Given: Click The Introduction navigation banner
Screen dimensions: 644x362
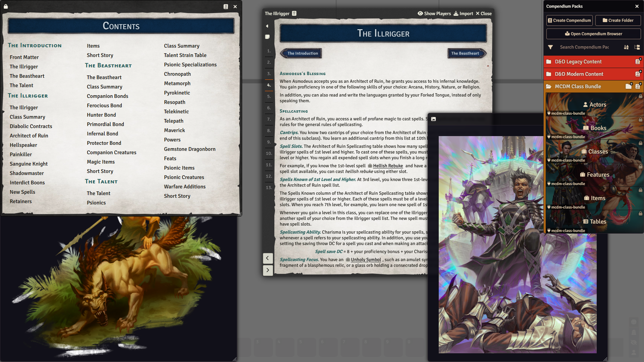Looking at the screenshot, I should pos(301,53).
